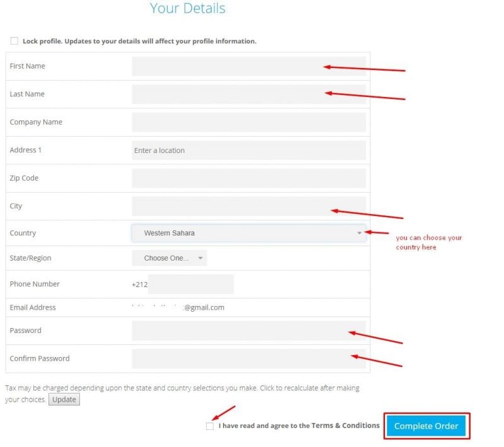
Task: Click the Company Name text field
Action: coord(249,122)
